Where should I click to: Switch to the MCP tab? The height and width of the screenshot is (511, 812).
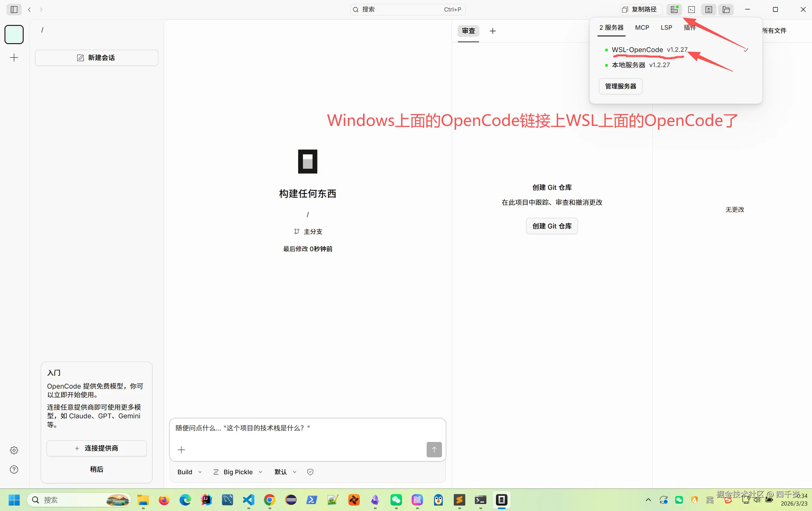(642, 28)
